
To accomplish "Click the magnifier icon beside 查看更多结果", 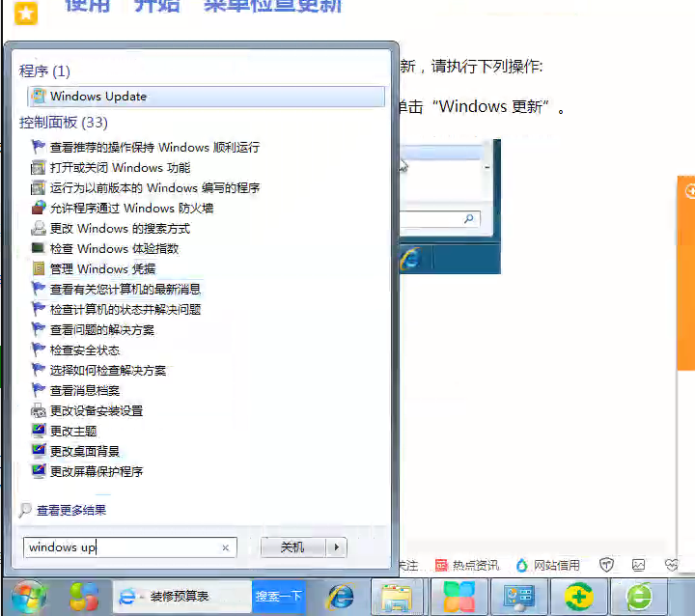I will tap(25, 511).
